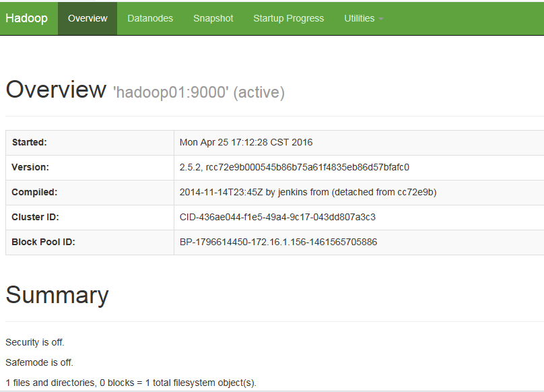The width and height of the screenshot is (544, 392).
Task: Select the 1 files and directories line
Action: click(131, 383)
